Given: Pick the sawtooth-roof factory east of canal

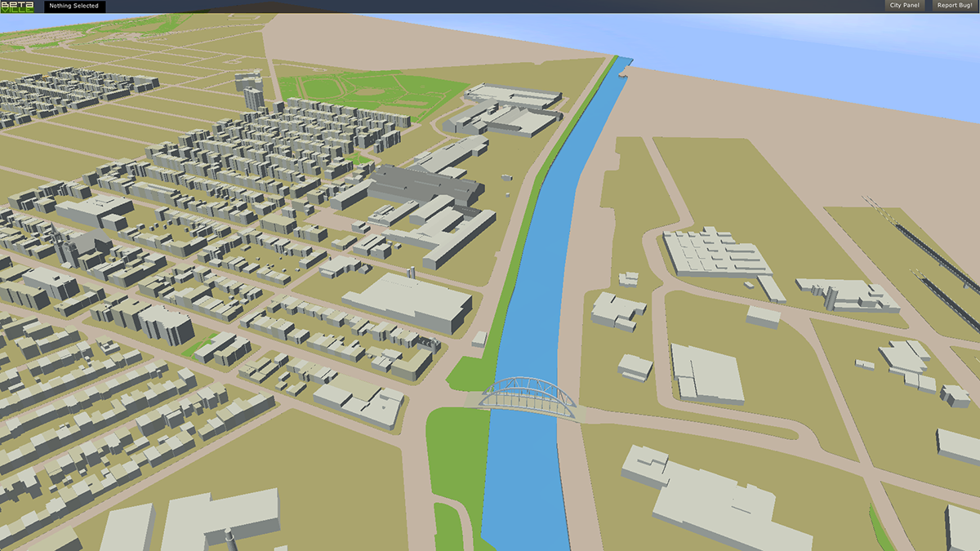Looking at the screenshot, I should 715,251.
